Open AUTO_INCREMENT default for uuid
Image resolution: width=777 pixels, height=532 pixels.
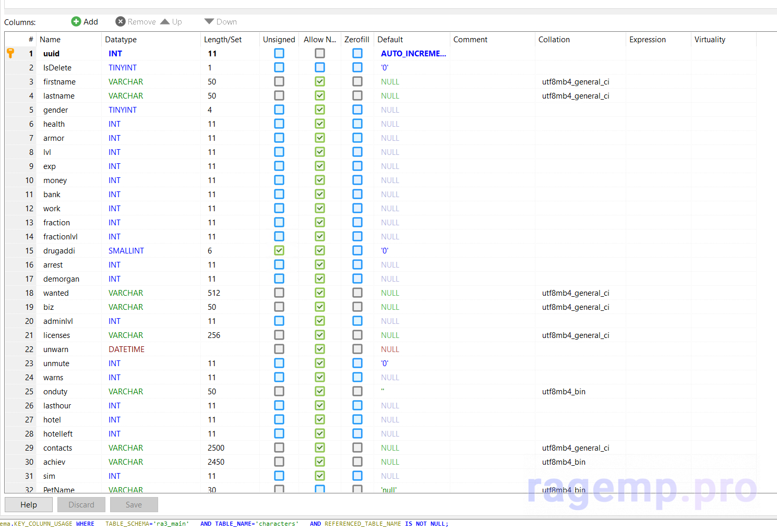coord(413,53)
